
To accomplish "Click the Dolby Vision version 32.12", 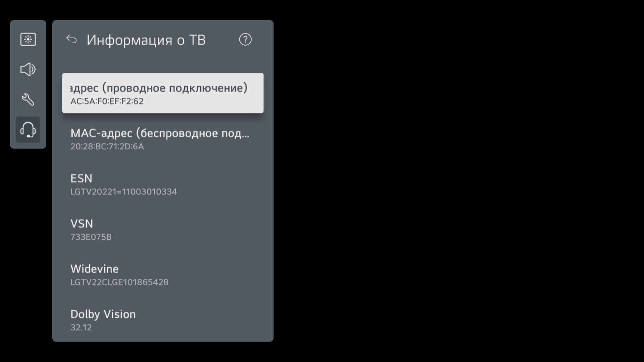I will pyautogui.click(x=81, y=327).
